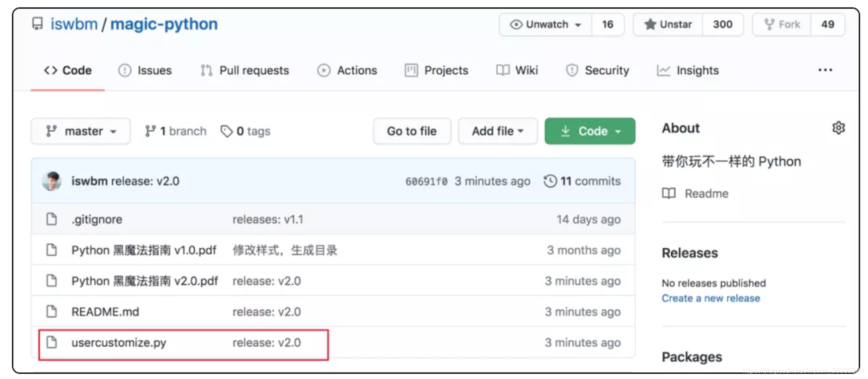Open the Security tab

click(x=597, y=70)
